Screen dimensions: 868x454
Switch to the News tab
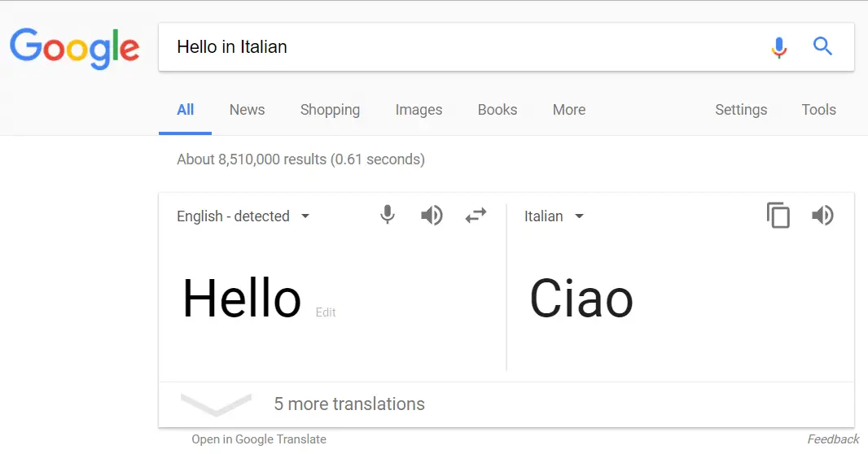click(247, 110)
